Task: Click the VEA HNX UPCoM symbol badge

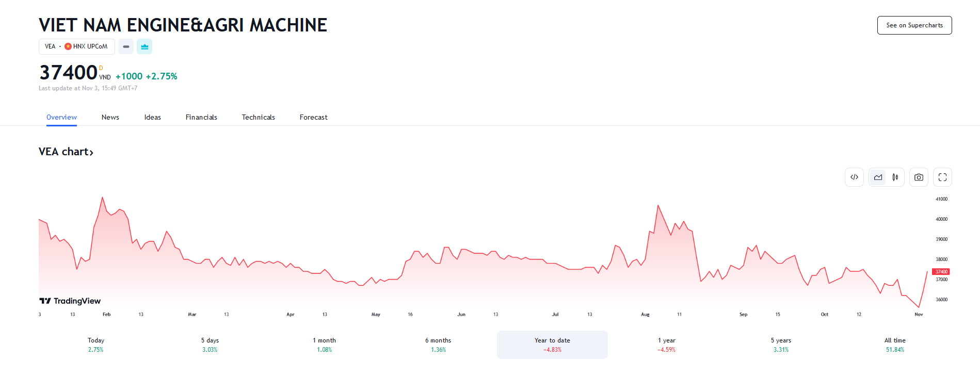Action: 76,46
